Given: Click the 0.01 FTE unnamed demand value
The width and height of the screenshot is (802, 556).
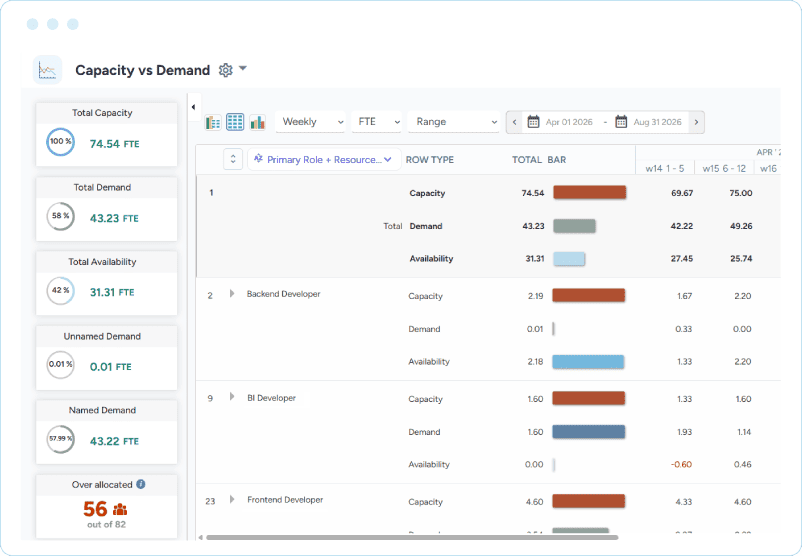Looking at the screenshot, I should click(110, 367).
